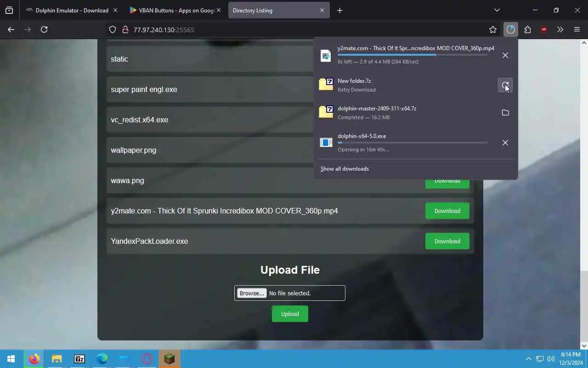
Task: Go back to previous page
Action: coord(11,29)
